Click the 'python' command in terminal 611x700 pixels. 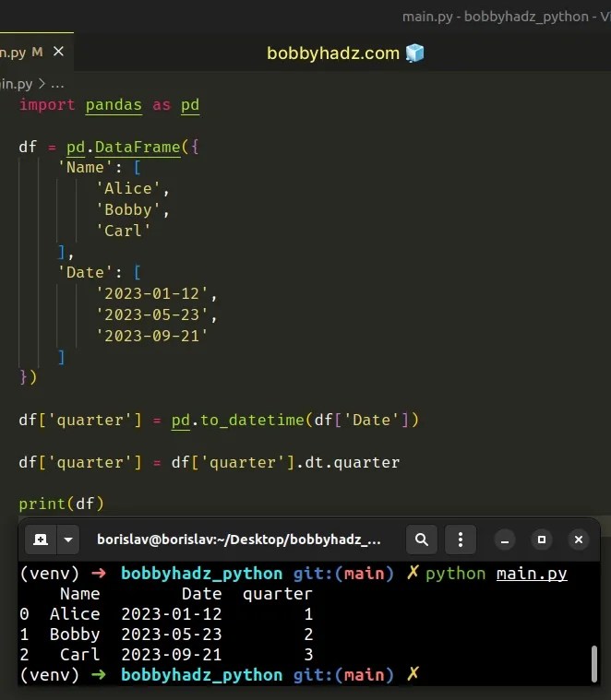tap(455, 574)
